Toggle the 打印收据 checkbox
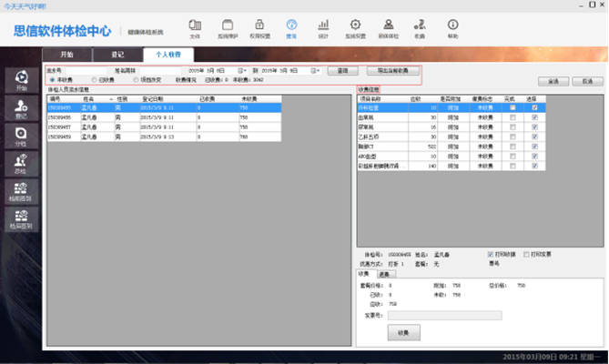This screenshot has height=364, width=609. 492,252
